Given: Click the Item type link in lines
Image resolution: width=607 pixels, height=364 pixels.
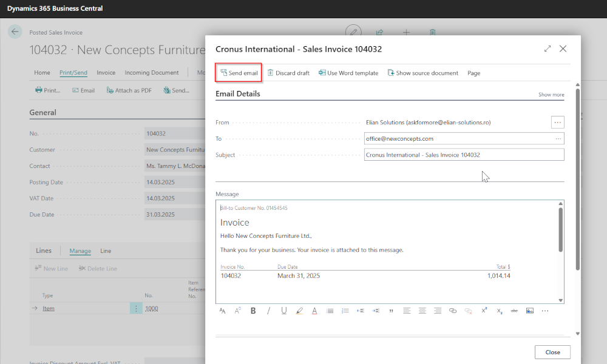Looking at the screenshot, I should [49, 308].
